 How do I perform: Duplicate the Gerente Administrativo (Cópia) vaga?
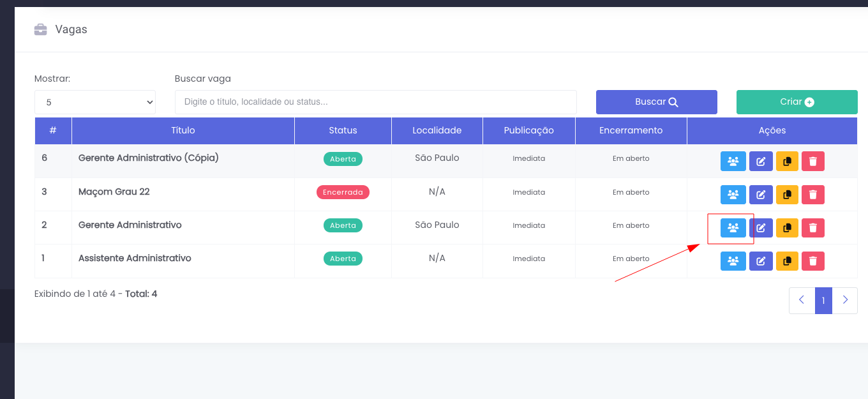click(787, 162)
